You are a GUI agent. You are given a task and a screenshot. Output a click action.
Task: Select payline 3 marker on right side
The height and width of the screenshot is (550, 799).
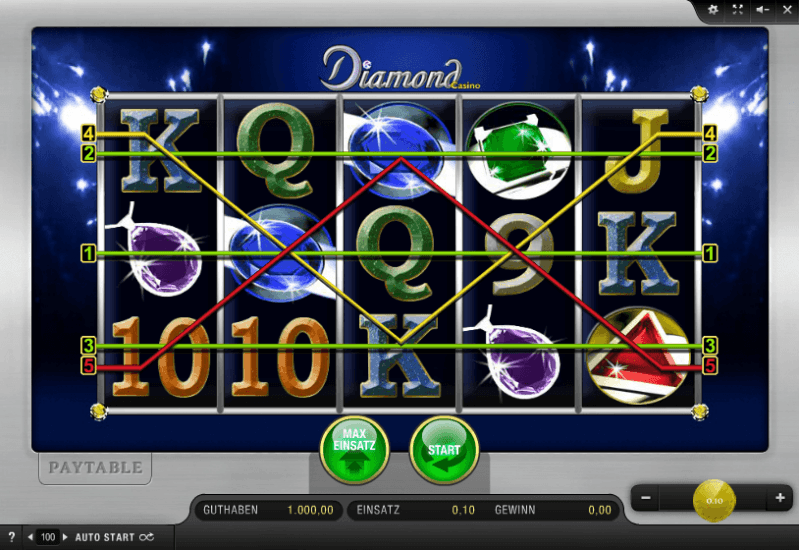point(710,346)
